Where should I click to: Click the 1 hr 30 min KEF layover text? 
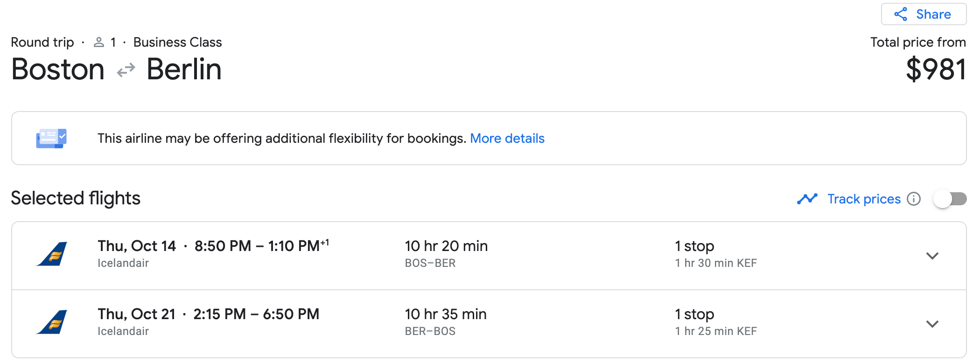pos(715,263)
